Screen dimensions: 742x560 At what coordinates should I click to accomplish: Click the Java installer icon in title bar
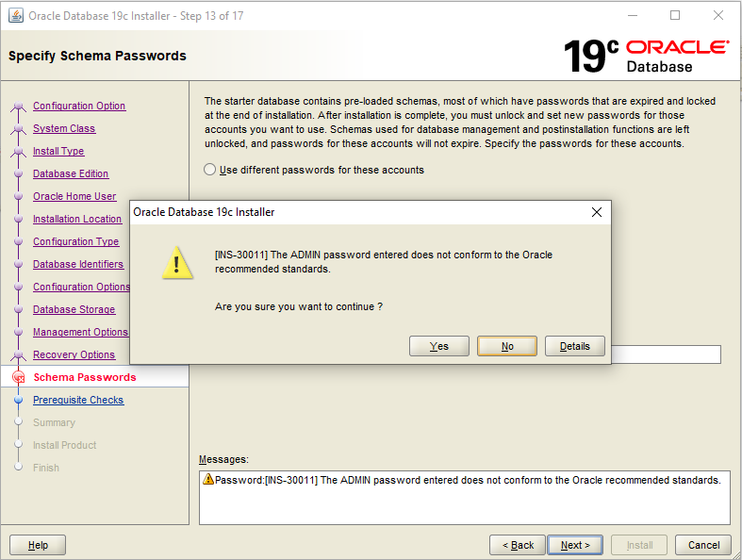tap(16, 16)
